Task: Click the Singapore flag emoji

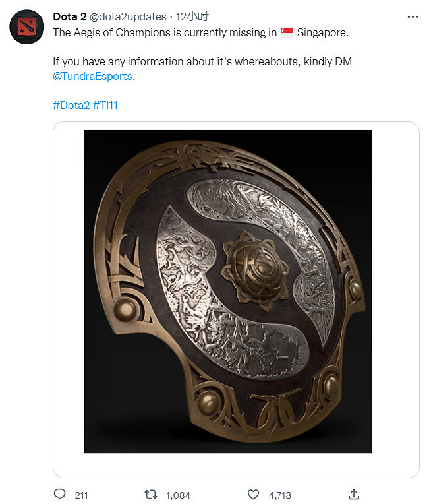Action: point(287,31)
